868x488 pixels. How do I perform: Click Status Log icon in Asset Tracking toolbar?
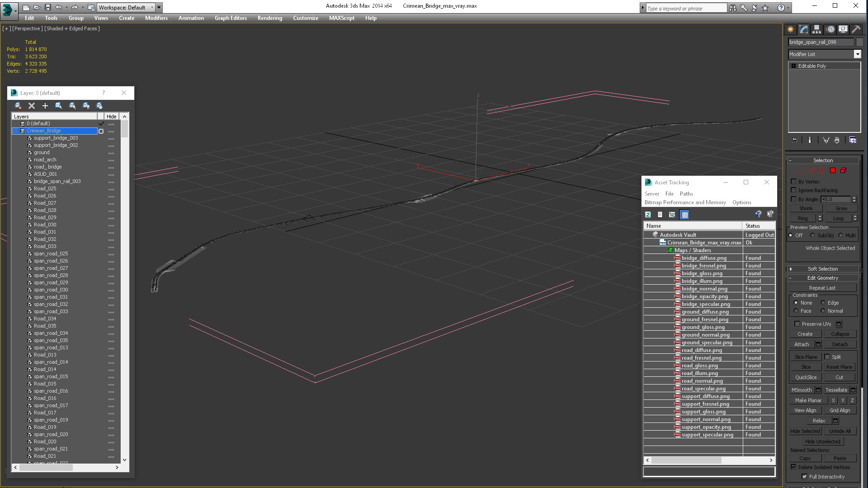(660, 215)
